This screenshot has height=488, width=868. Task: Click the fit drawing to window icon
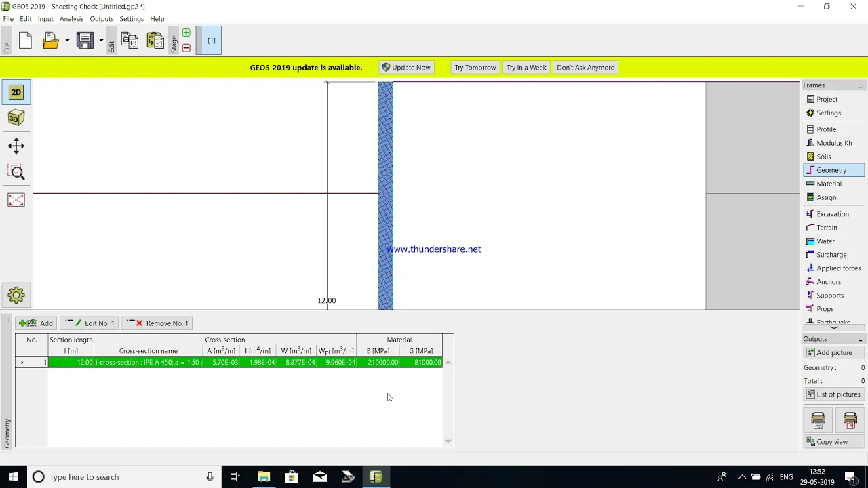tap(16, 200)
